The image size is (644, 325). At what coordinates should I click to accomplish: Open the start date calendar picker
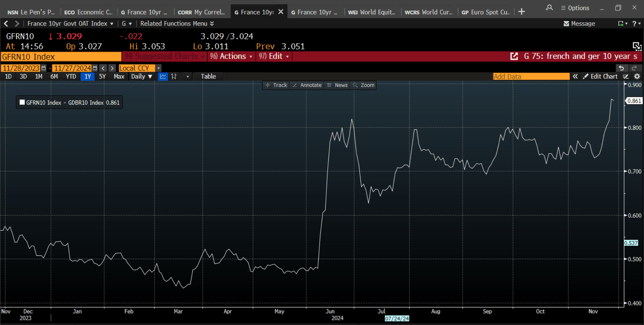tap(44, 68)
